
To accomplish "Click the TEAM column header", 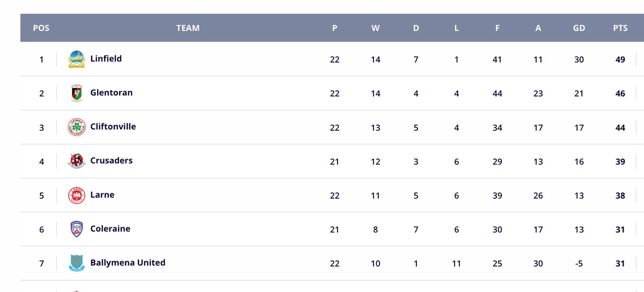I will [x=188, y=28].
